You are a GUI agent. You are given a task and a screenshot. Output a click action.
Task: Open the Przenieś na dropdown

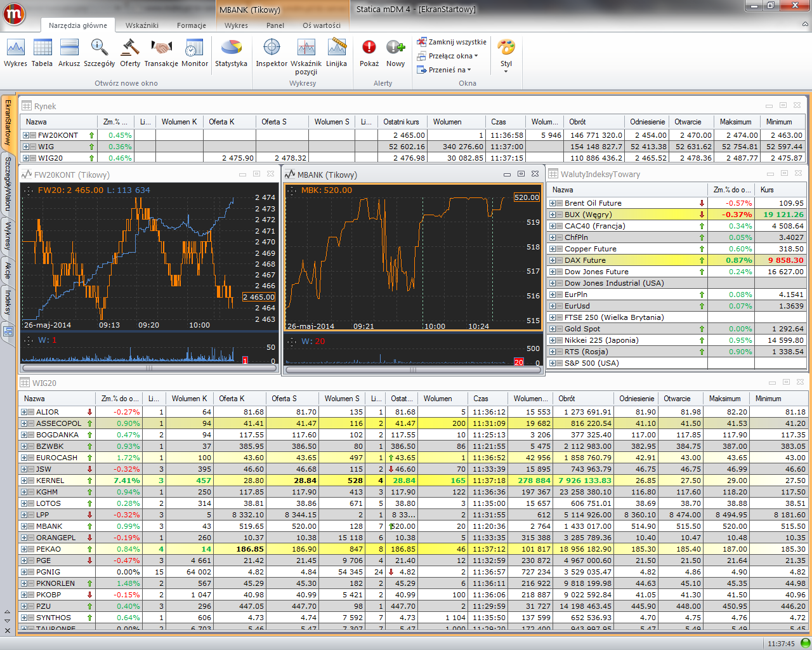(x=444, y=70)
